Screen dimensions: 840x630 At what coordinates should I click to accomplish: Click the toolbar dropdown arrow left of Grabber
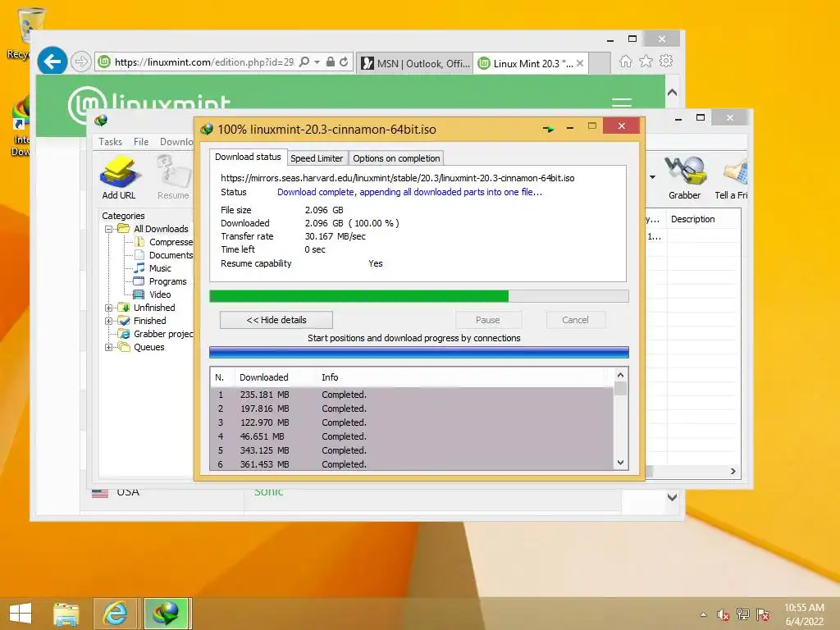(652, 177)
